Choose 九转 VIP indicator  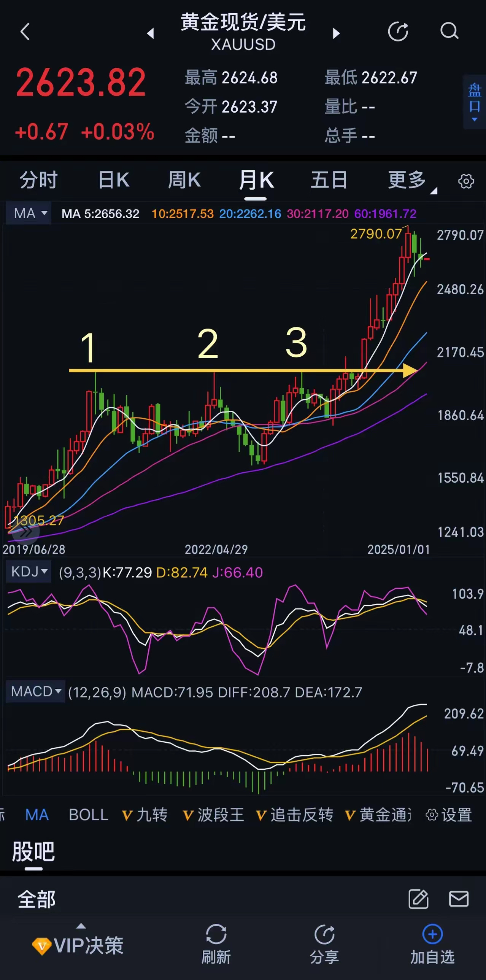[x=145, y=815]
